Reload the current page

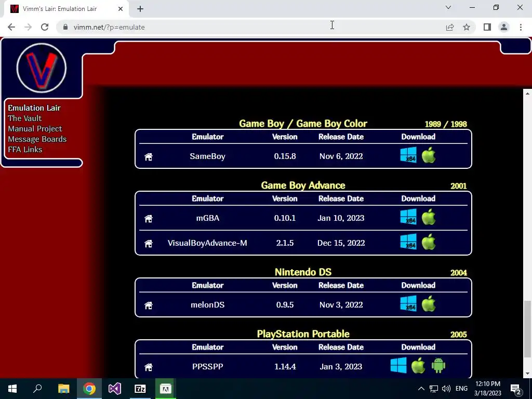click(45, 27)
